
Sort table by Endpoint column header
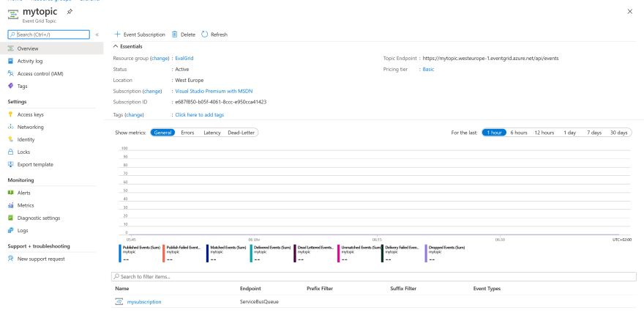[250, 288]
